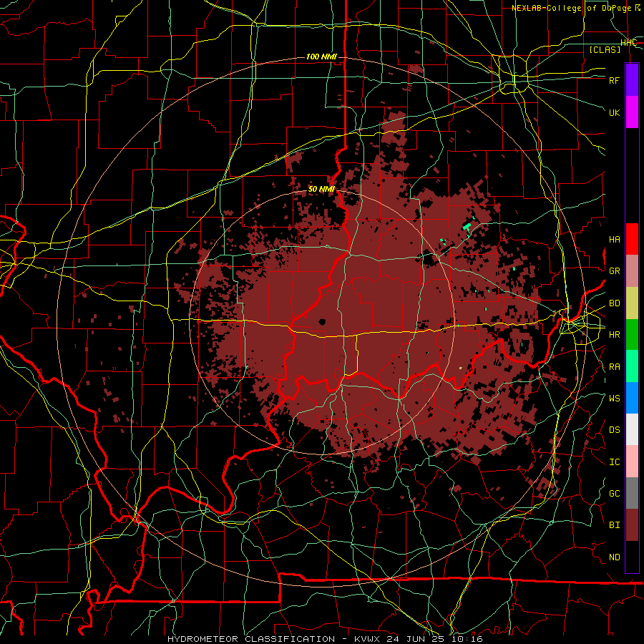Click the 'RF' legend label

point(615,80)
